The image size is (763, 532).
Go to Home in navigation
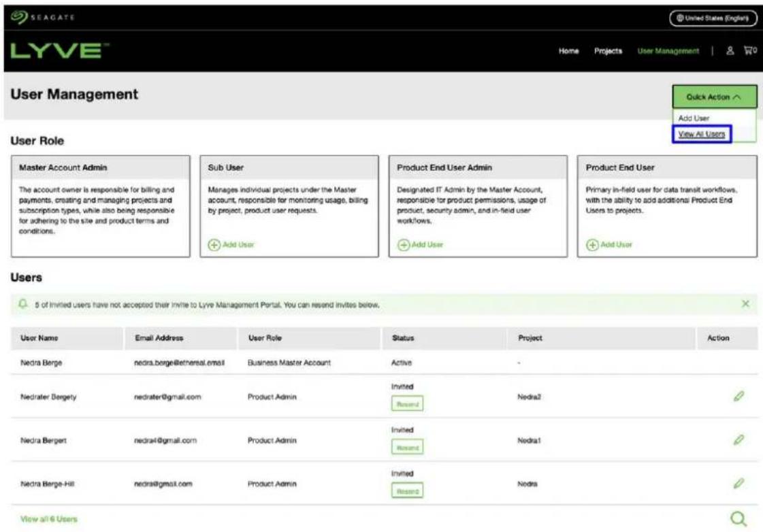pos(568,50)
